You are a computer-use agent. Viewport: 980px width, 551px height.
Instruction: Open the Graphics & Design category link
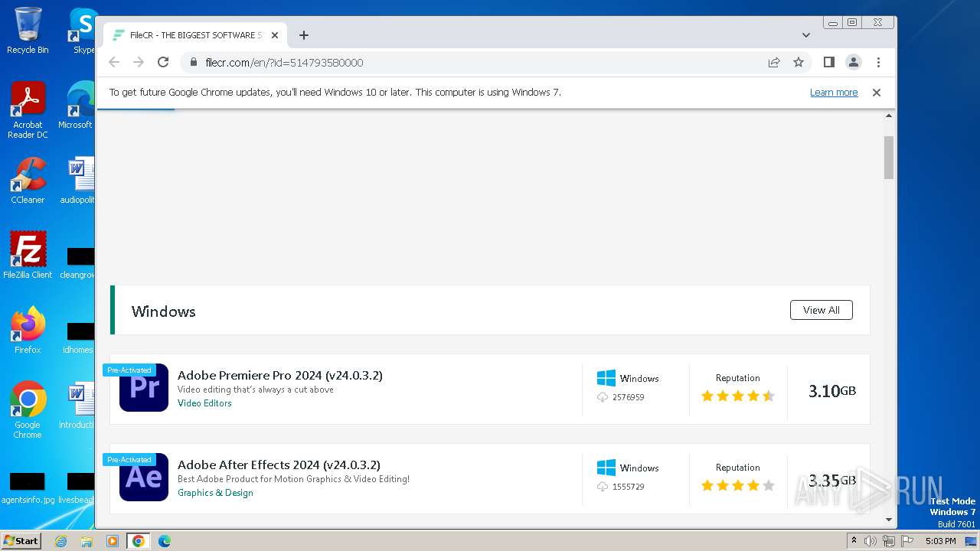215,493
